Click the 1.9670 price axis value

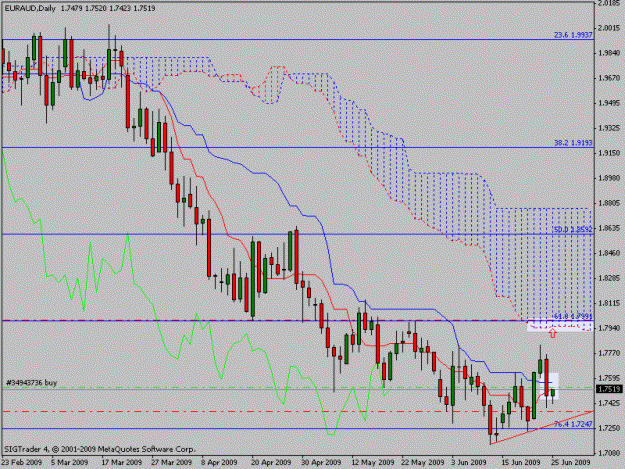click(609, 78)
